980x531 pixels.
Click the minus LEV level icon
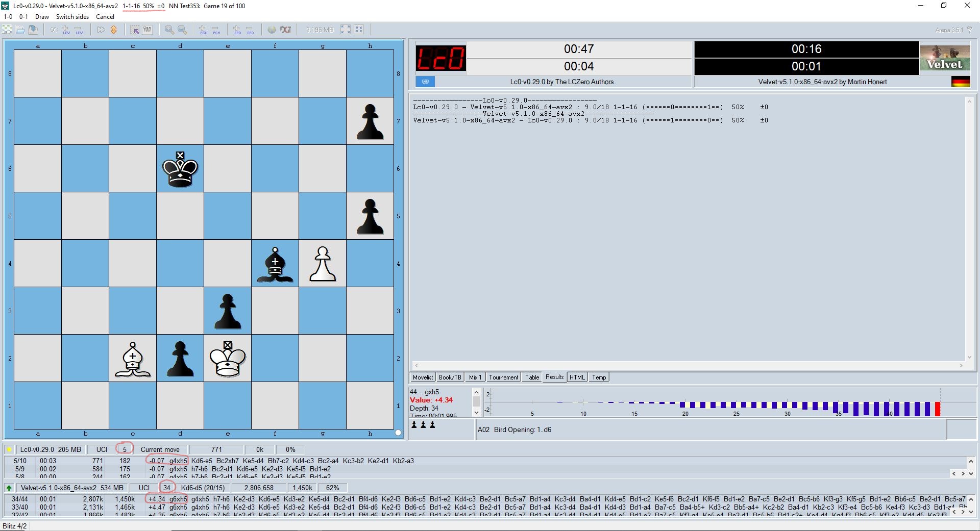coord(79,30)
